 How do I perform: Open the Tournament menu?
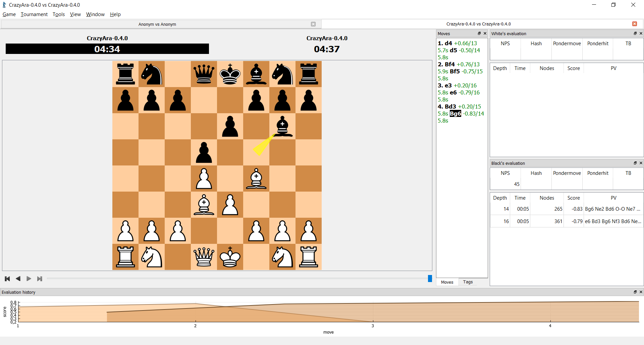pos(34,14)
